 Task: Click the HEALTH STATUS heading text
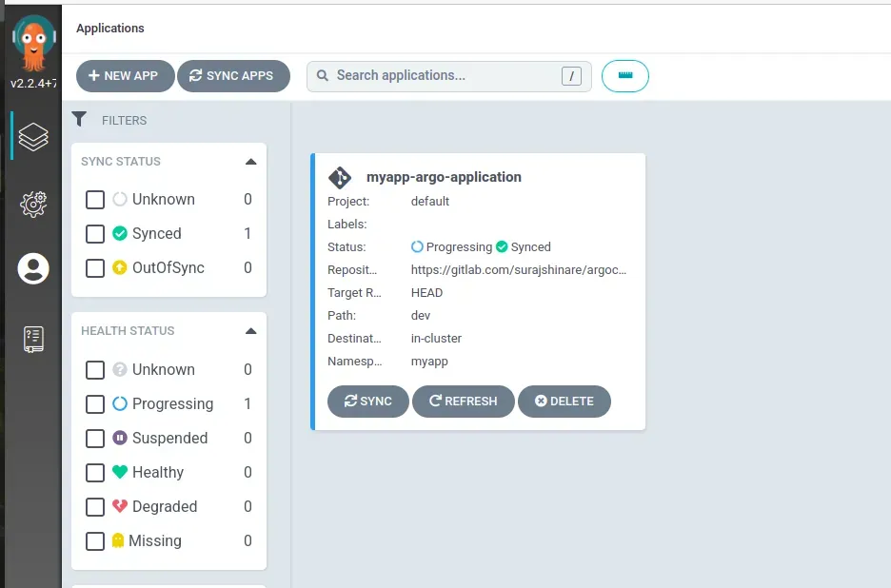128,331
